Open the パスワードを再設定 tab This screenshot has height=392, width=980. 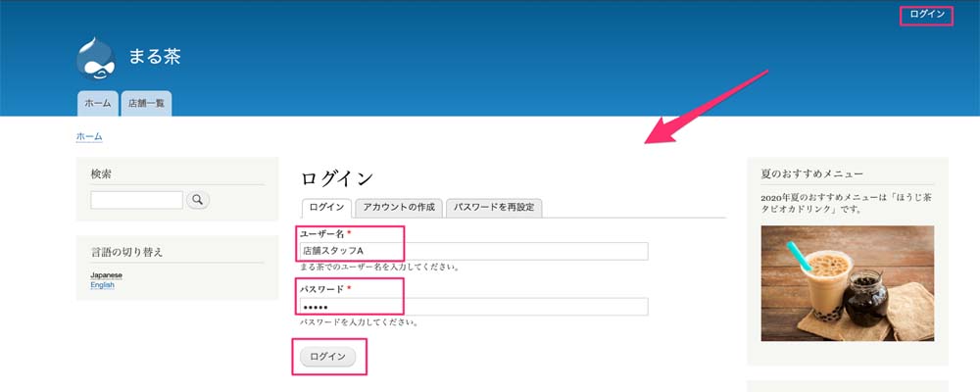[494, 208]
